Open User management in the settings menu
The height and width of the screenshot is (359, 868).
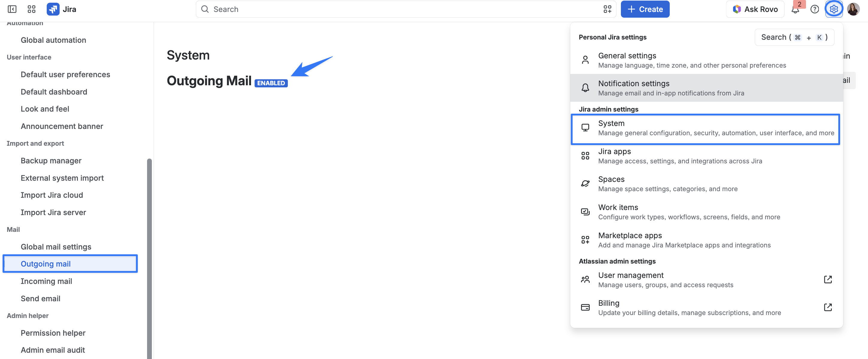pyautogui.click(x=706, y=280)
